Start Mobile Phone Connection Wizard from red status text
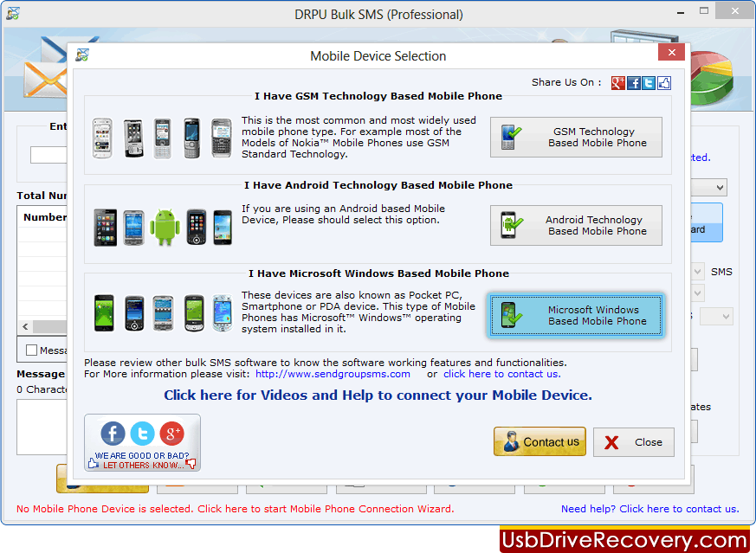 (236, 509)
